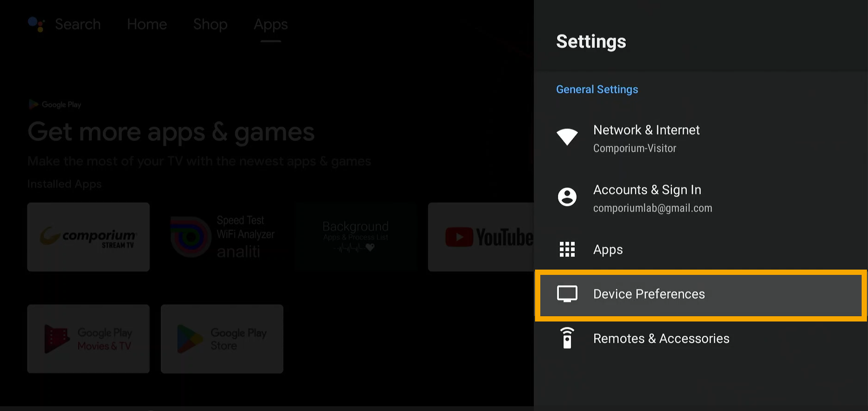This screenshot has height=411, width=868.
Task: Go to the Home tab
Action: click(147, 24)
